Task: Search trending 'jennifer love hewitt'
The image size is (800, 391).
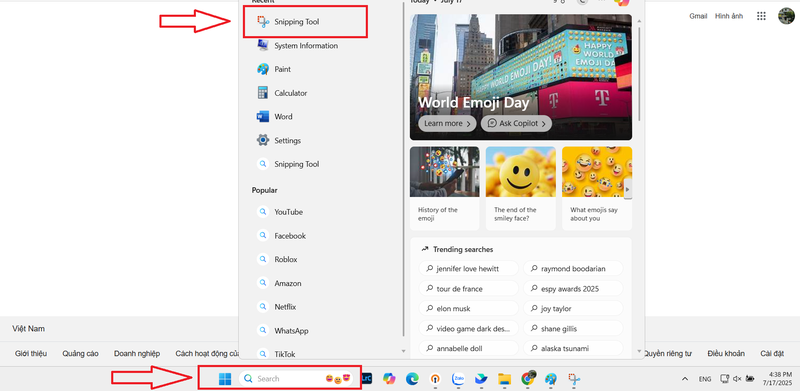Action: tap(468, 268)
